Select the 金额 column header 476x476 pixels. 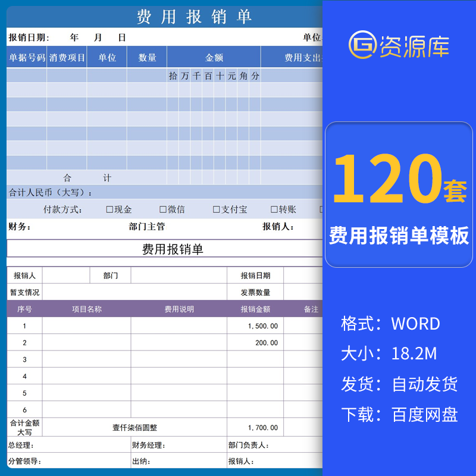[x=215, y=57]
